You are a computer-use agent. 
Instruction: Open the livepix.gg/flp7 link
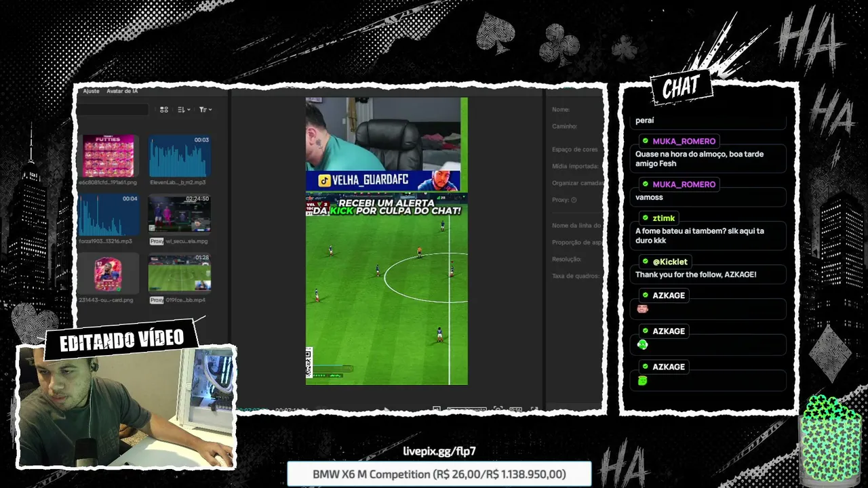(x=439, y=451)
